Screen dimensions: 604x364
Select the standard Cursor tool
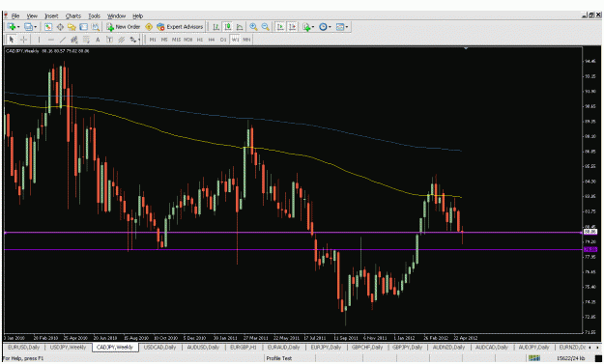[12, 40]
